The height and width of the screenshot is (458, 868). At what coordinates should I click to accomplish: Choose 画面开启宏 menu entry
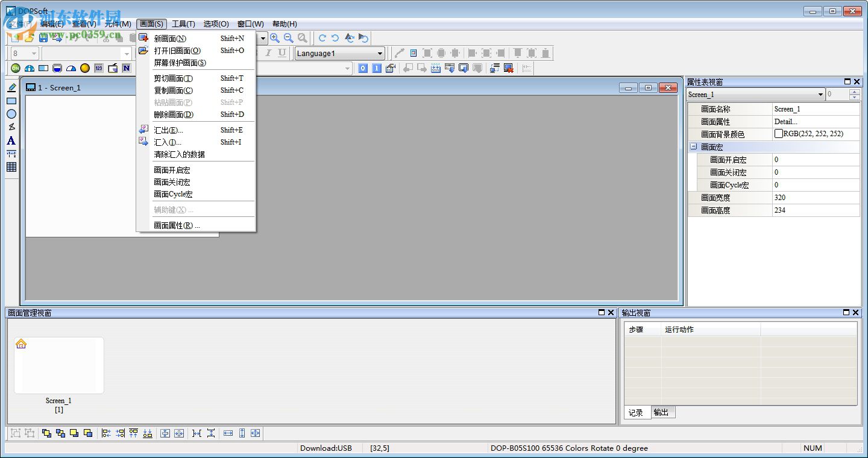pyautogui.click(x=197, y=170)
